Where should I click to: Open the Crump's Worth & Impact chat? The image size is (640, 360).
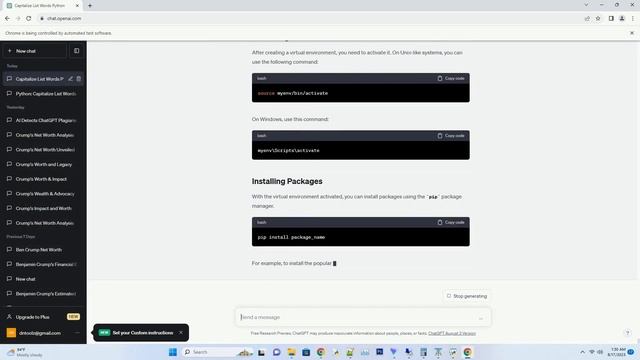pos(43,179)
